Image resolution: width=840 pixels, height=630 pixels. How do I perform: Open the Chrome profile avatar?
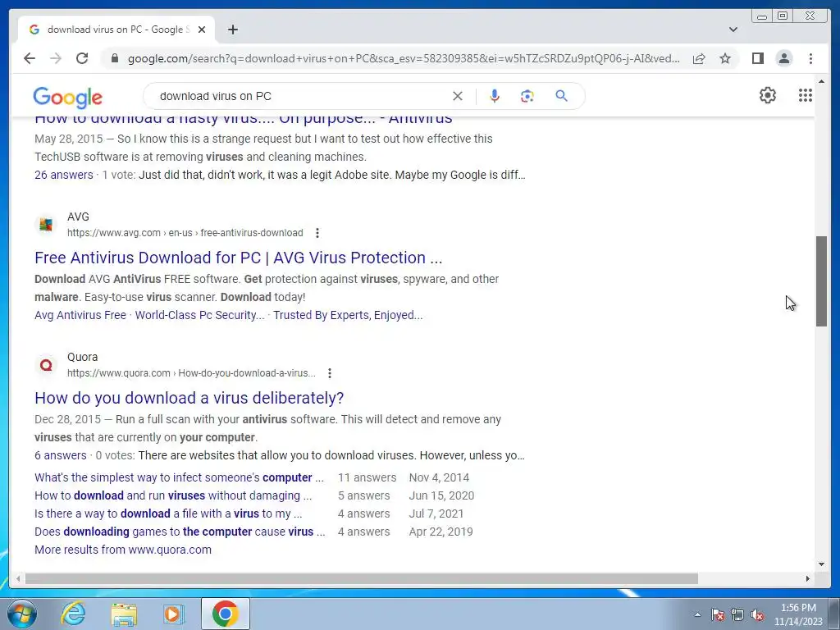783,58
